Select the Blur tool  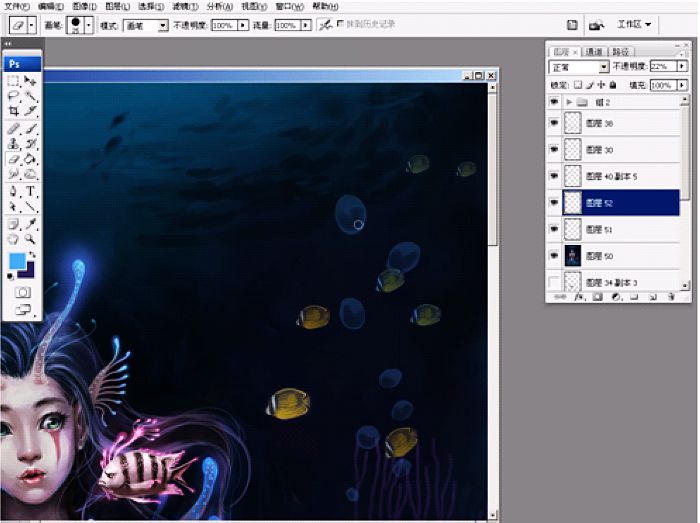[x=13, y=174]
